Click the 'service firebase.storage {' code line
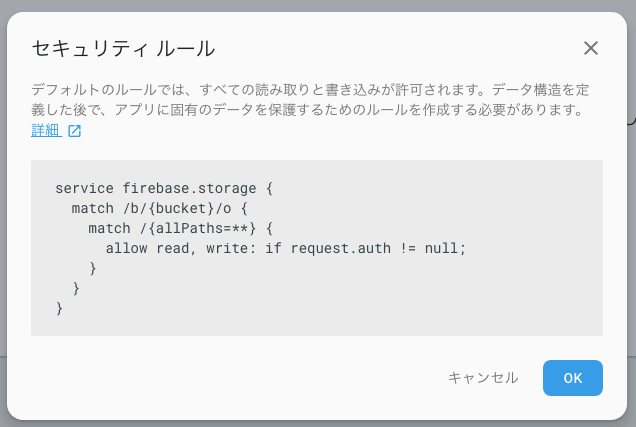636x427 pixels. tap(164, 188)
